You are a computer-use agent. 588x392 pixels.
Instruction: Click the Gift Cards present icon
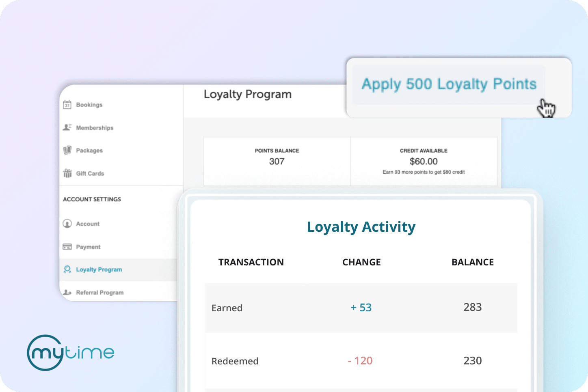point(67,173)
